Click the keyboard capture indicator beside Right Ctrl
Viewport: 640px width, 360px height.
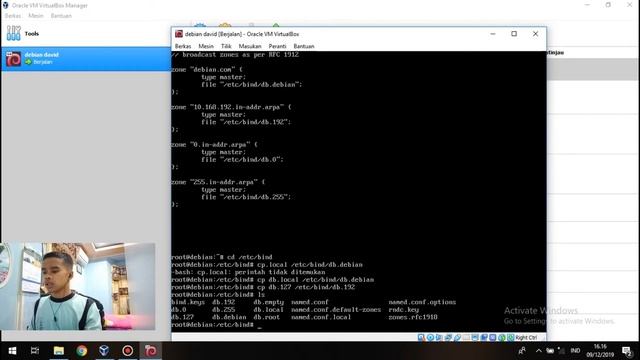(x=511, y=338)
